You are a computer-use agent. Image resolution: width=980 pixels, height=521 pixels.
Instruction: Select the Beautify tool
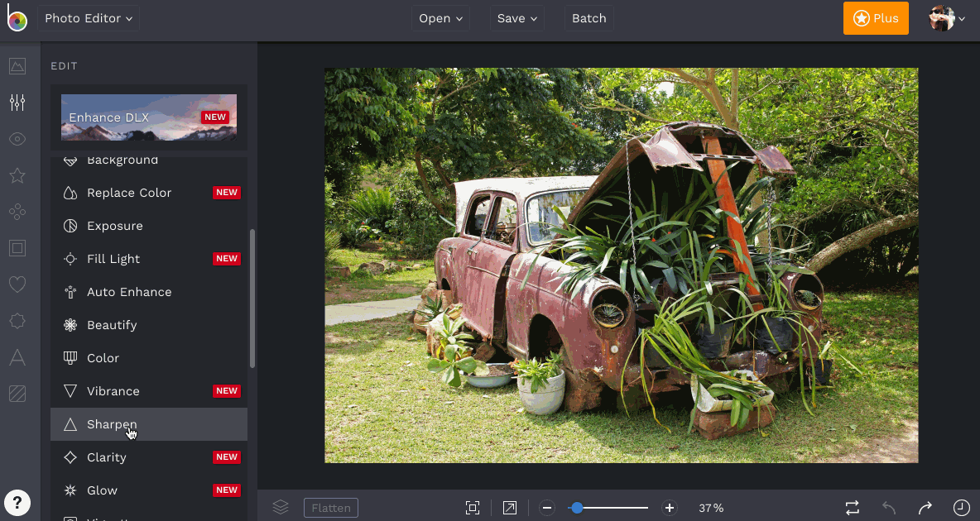(149, 325)
